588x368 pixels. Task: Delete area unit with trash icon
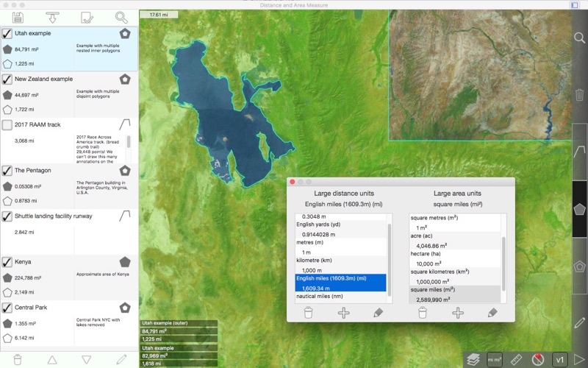tap(423, 312)
